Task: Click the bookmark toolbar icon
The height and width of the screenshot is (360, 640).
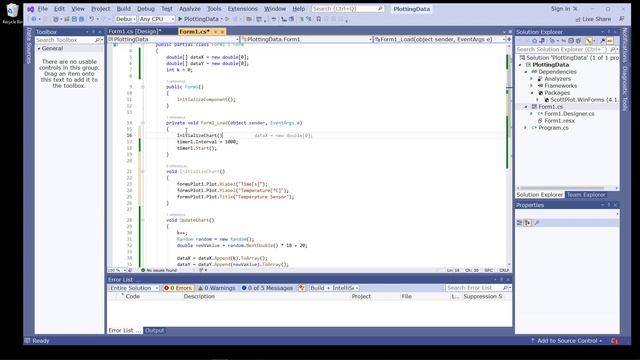Action: point(319,19)
